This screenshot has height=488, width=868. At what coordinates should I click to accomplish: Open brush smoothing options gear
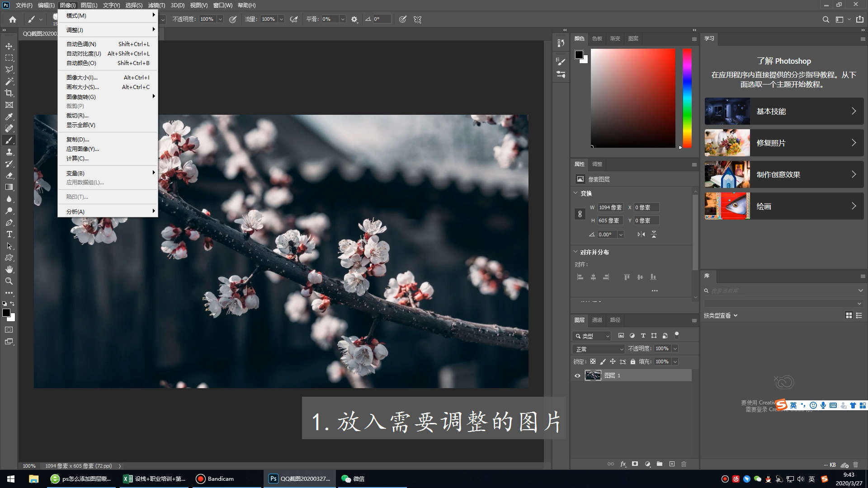[354, 19]
